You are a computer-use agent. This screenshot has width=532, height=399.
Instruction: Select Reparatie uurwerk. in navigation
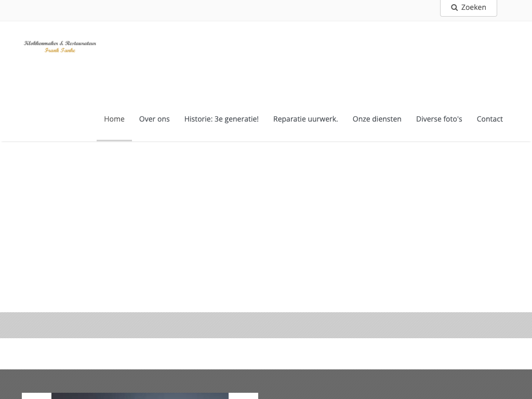tap(305, 119)
